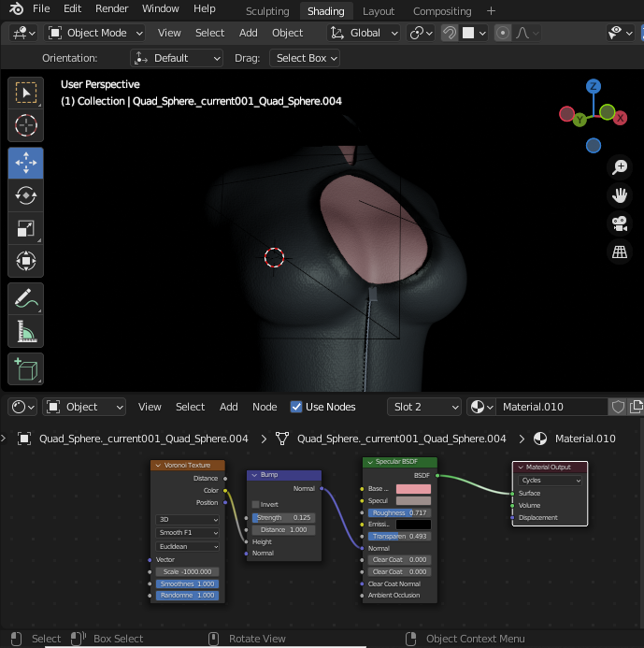644x648 pixels.
Task: Click the Base color pink swatch
Action: [x=413, y=489]
